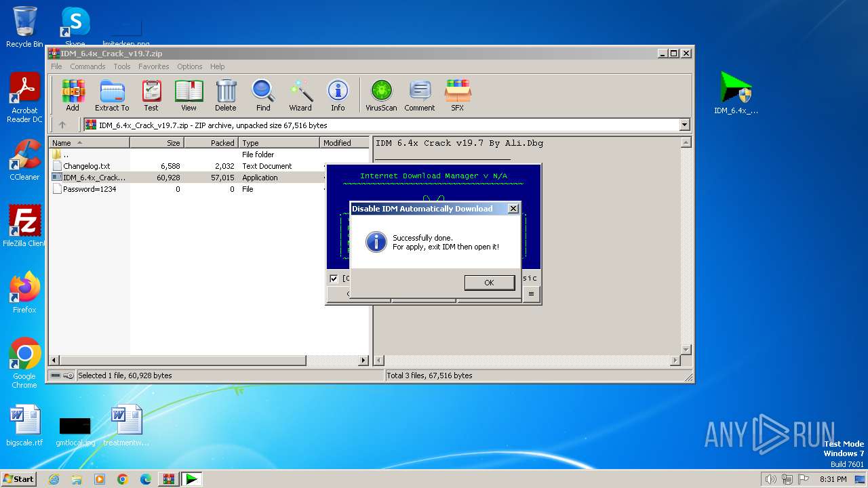Select bigscale.rtf desktop file
The height and width of the screenshot is (488, 868).
pos(24,426)
